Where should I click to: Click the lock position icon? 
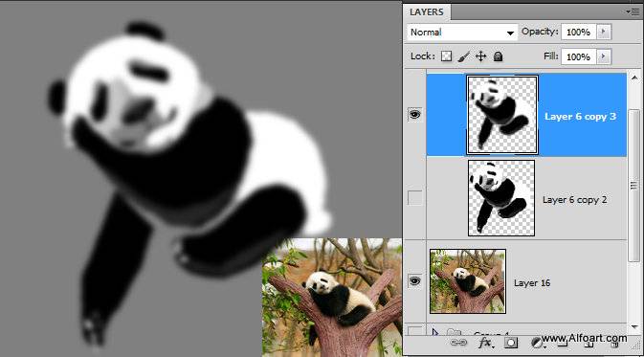pos(481,56)
